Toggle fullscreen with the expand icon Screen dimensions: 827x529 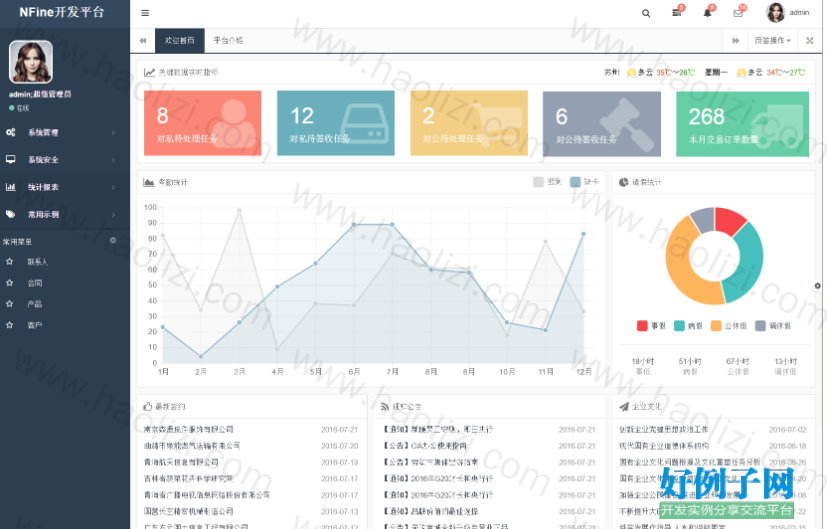(x=810, y=41)
